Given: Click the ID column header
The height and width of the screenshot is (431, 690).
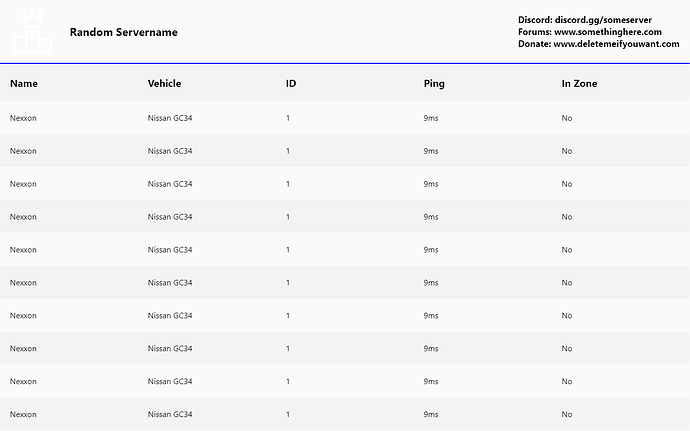Looking at the screenshot, I should coord(291,83).
